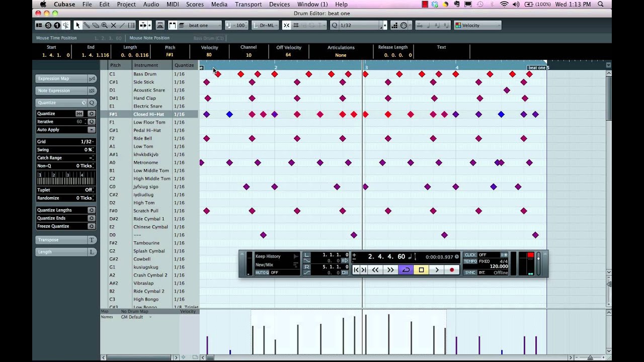Open the Velocity event colors dropdown
The image size is (644, 362).
(477, 25)
